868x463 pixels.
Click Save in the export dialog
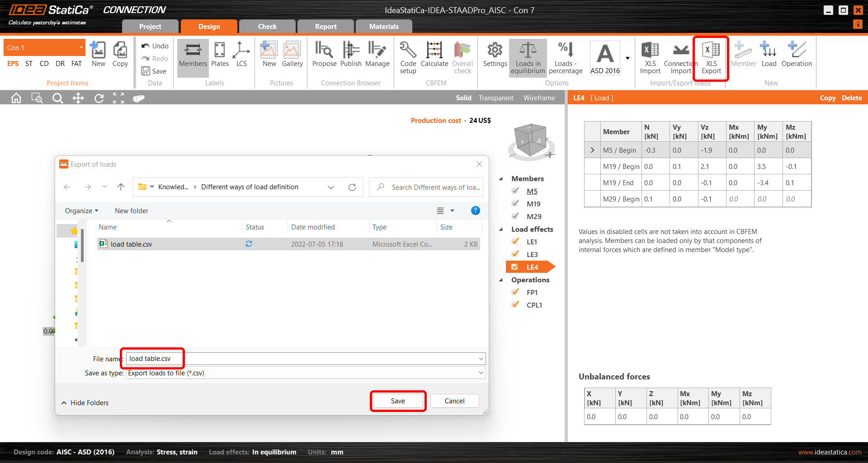point(398,401)
